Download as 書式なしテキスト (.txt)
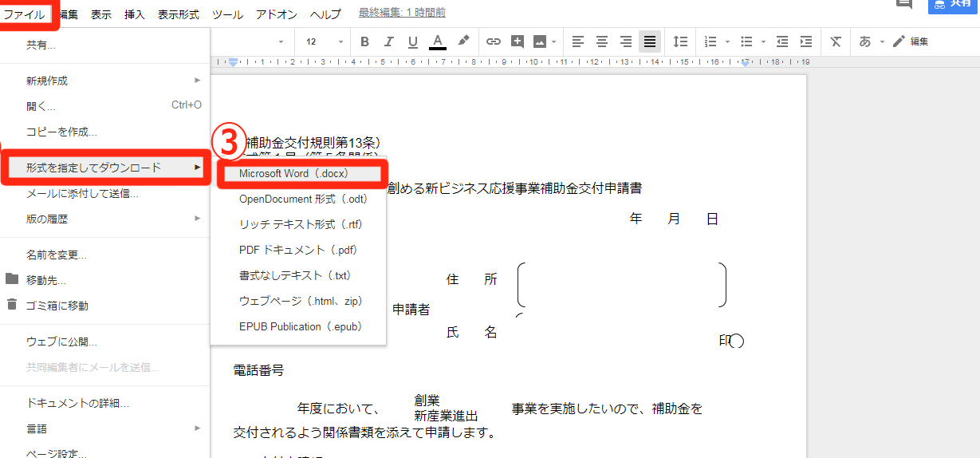Image resolution: width=980 pixels, height=458 pixels. (x=298, y=275)
